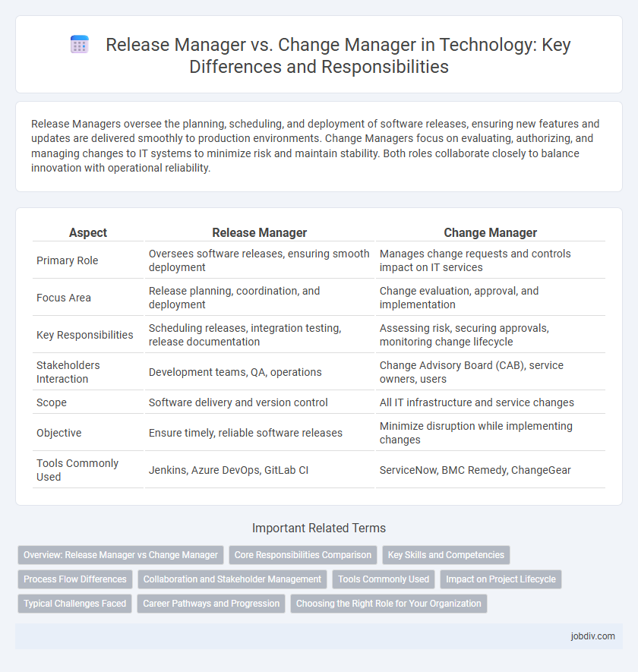This screenshot has height=672, width=638.
Task: Select the 'Stakeholders Interaction' row label
Action: 68,372
